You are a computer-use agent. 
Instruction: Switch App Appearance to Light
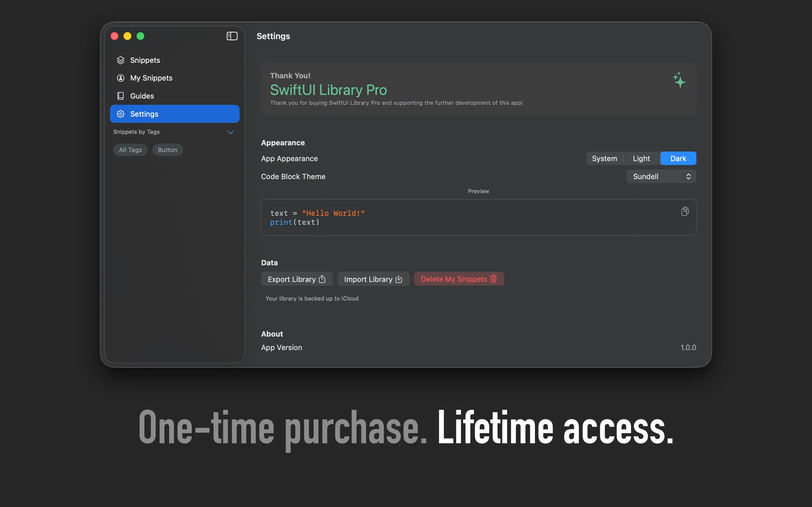[x=641, y=158]
